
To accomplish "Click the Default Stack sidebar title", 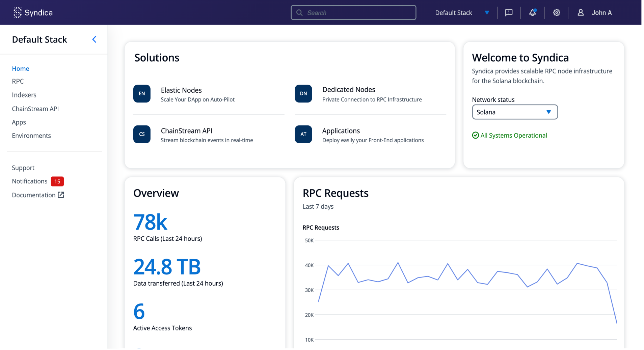I will [x=39, y=39].
